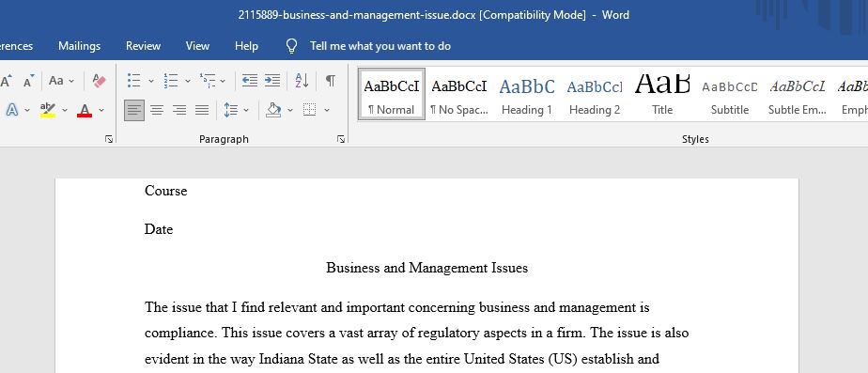868x373 pixels.
Task: Click line and paragraph spacing icon
Action: 230,110
